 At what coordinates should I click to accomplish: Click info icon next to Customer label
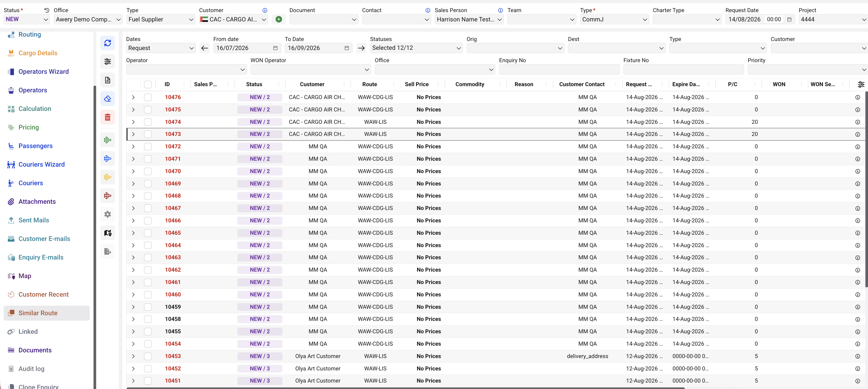click(265, 11)
